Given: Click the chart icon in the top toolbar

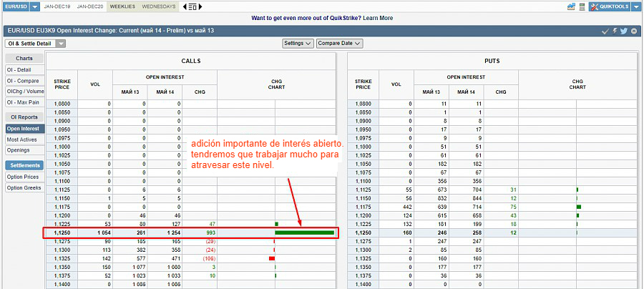Looking at the screenshot, I should [x=571, y=6].
